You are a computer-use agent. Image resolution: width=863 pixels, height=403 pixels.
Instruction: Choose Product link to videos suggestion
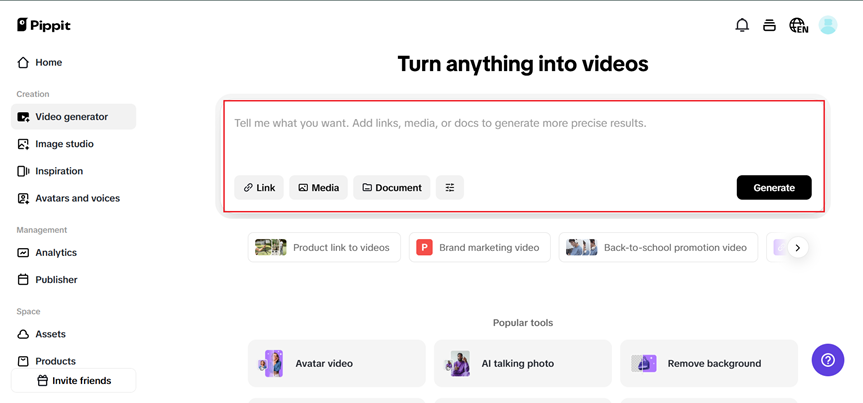(x=324, y=247)
